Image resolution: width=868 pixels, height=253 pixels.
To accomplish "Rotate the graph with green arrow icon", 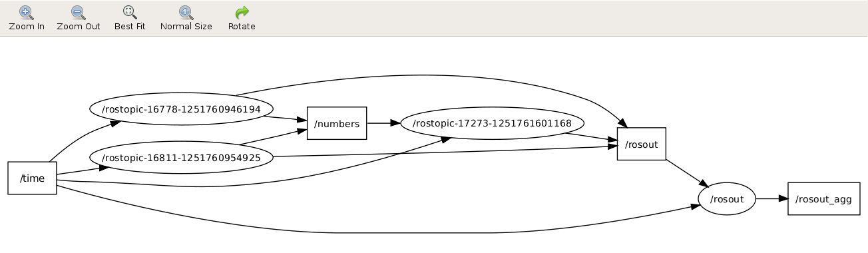I will tap(242, 12).
